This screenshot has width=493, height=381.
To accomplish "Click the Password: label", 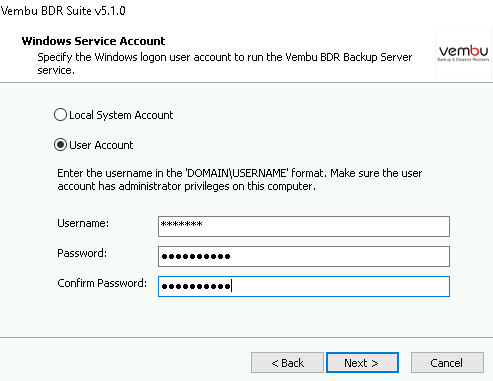I will [82, 253].
